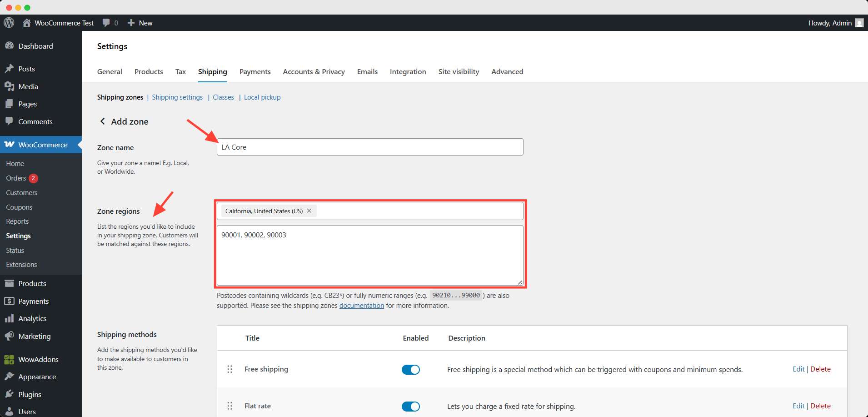Open the General settings tab
This screenshot has width=868, height=417.
110,71
